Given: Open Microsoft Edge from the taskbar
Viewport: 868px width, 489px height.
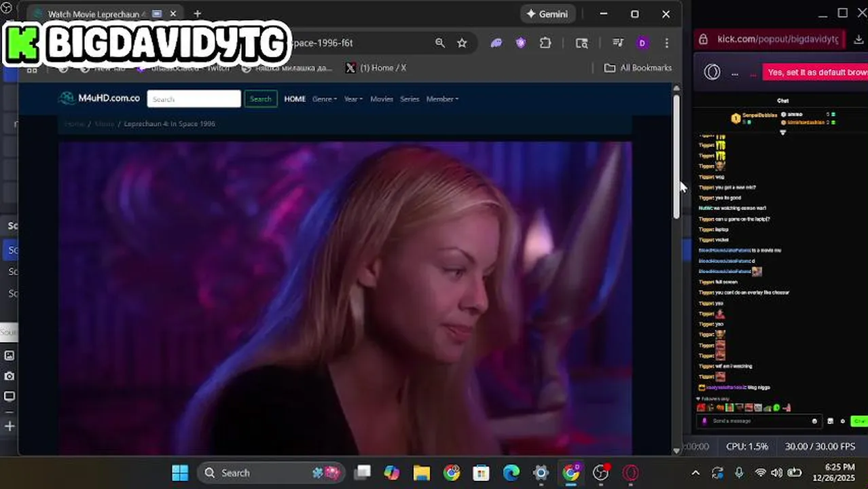Looking at the screenshot, I should pyautogui.click(x=511, y=473).
